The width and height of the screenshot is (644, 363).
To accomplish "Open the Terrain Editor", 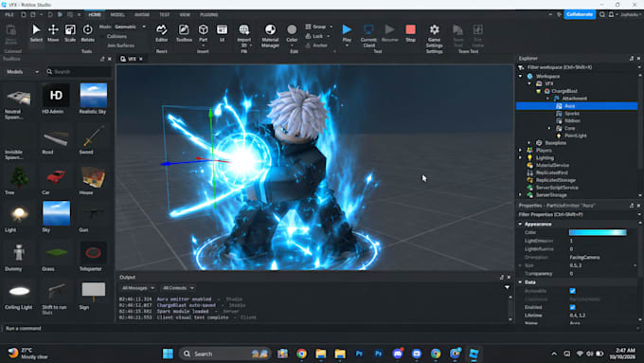I will coord(161,33).
